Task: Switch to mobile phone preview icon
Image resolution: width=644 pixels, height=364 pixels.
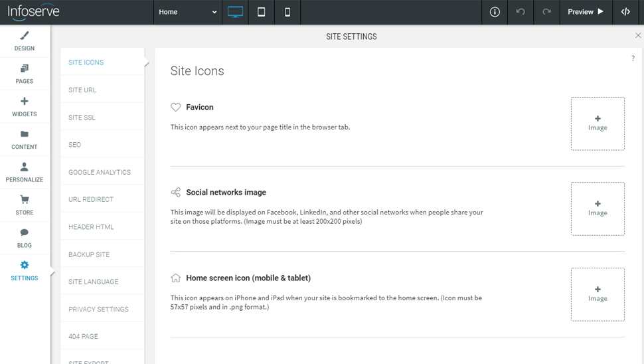Action: click(287, 12)
